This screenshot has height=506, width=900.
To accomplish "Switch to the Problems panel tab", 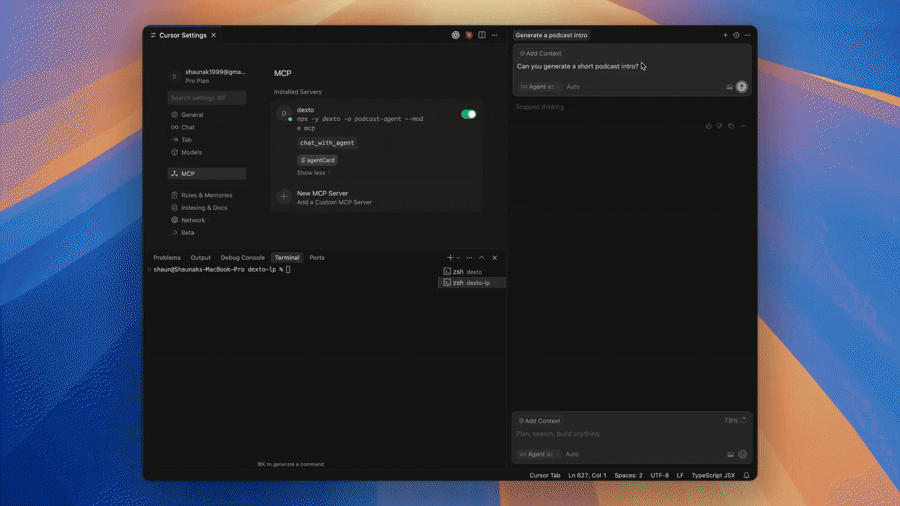I will (167, 258).
